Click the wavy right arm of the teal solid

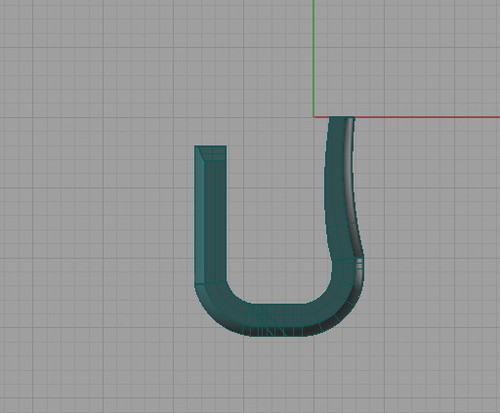342,188
